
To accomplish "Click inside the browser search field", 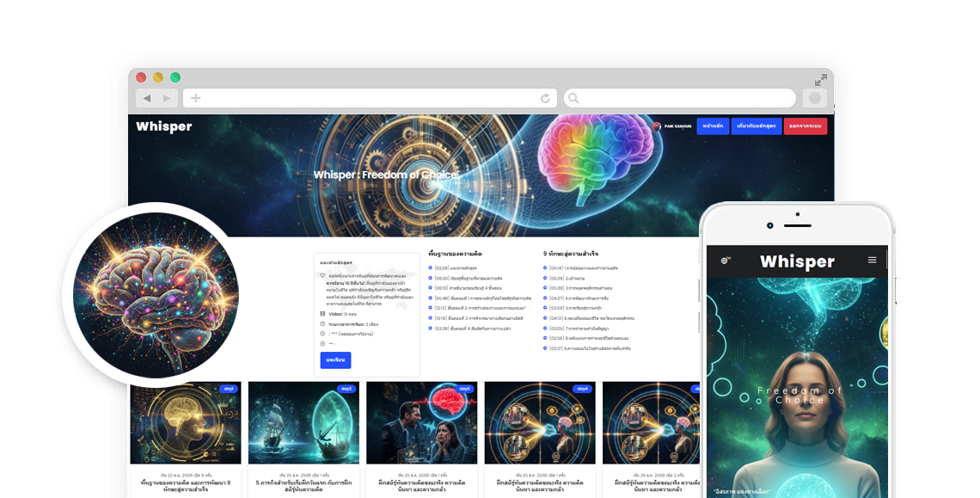I will pyautogui.click(x=679, y=98).
